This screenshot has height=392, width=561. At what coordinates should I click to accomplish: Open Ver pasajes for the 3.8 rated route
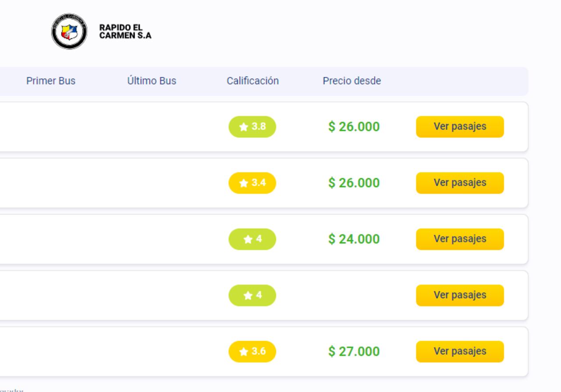(x=460, y=127)
